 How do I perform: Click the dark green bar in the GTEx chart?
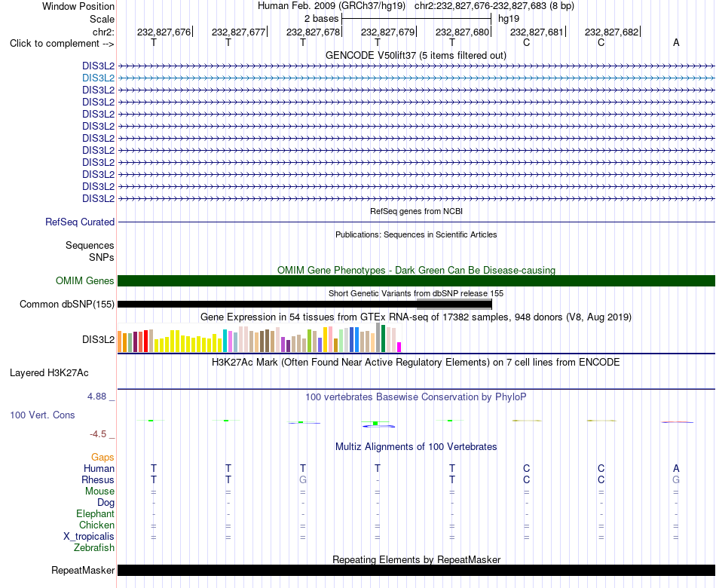click(383, 338)
